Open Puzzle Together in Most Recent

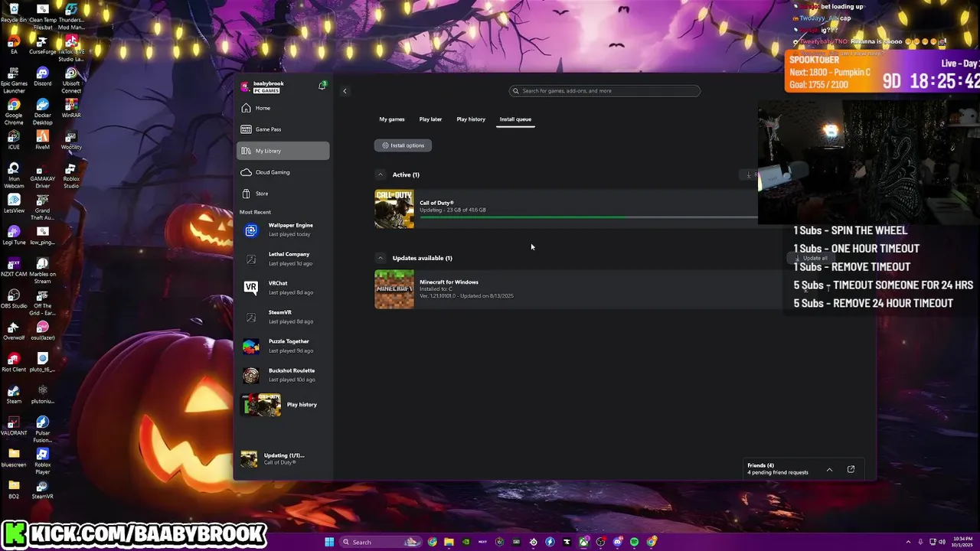click(x=283, y=346)
